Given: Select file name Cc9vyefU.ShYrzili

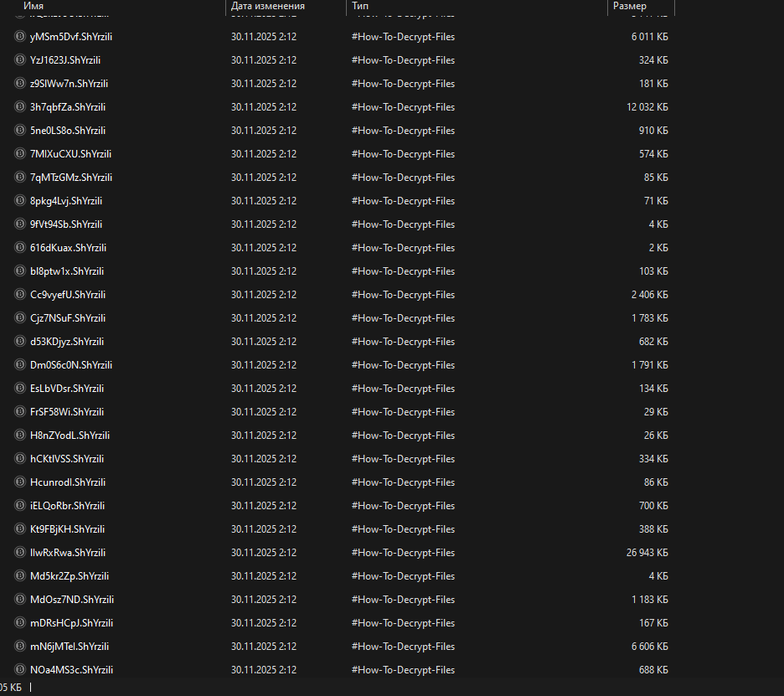Looking at the screenshot, I should [68, 295].
